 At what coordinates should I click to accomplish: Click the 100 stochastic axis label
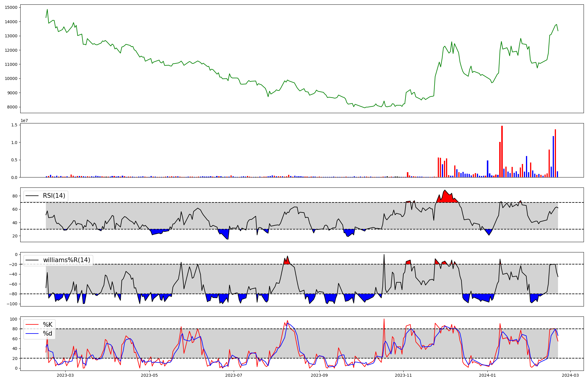point(14,319)
